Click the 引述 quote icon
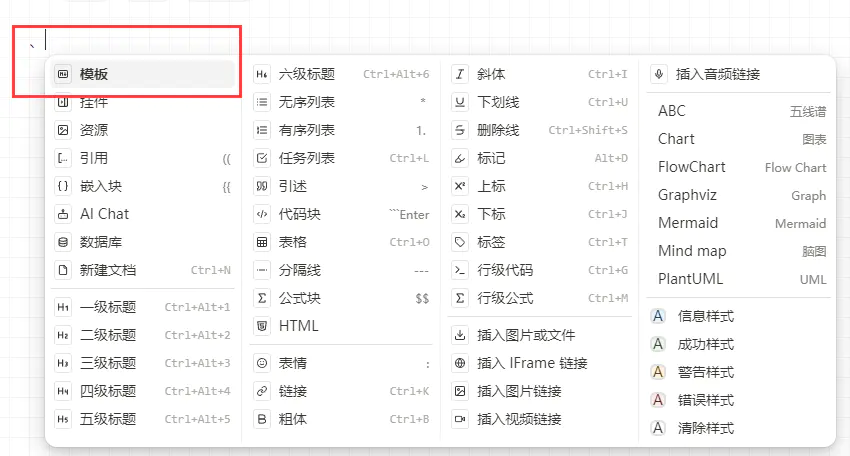Screen dimensions: 850x456 coord(262,186)
